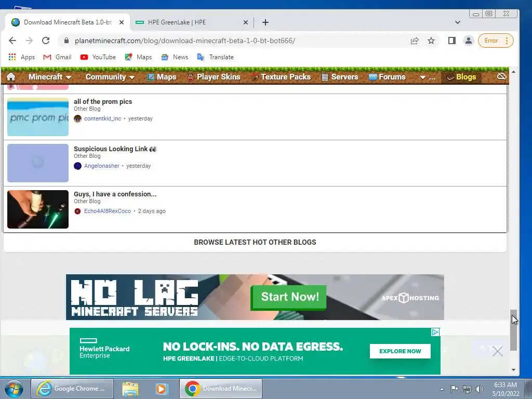Expand the Minecraft nav dropdown

pyautogui.click(x=49, y=77)
